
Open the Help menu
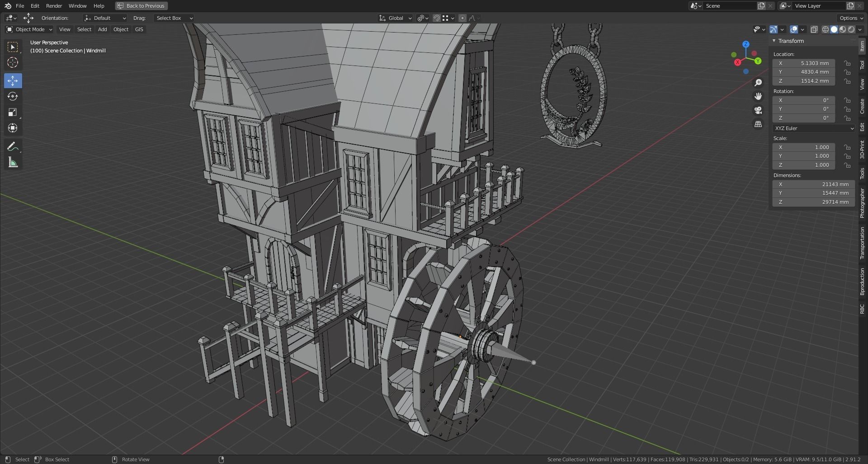click(99, 6)
